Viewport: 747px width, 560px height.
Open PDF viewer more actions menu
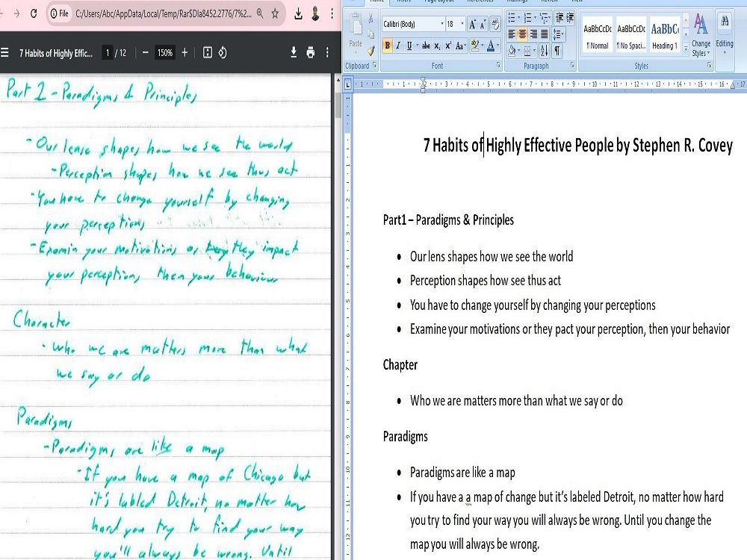[x=327, y=52]
